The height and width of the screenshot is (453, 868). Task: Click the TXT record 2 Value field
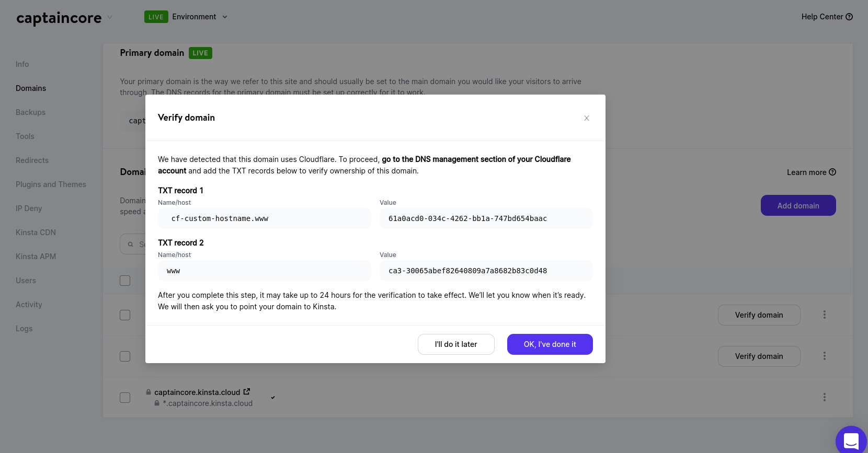point(486,271)
